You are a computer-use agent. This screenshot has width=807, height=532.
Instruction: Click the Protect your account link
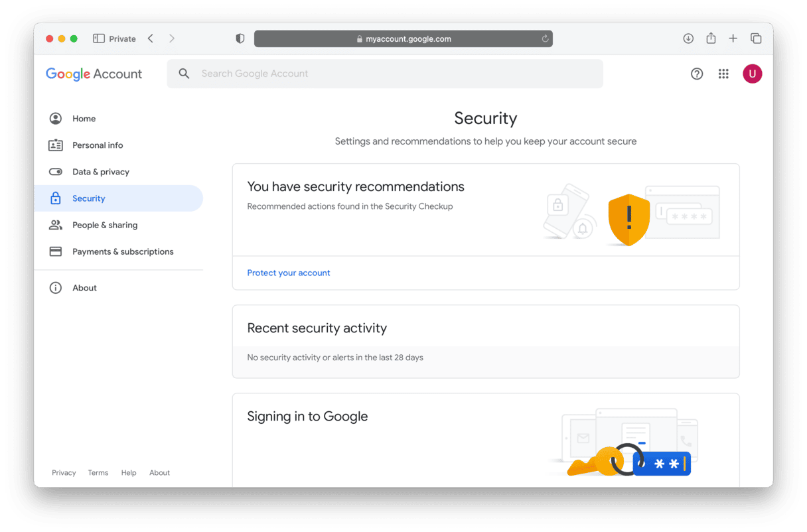point(289,273)
